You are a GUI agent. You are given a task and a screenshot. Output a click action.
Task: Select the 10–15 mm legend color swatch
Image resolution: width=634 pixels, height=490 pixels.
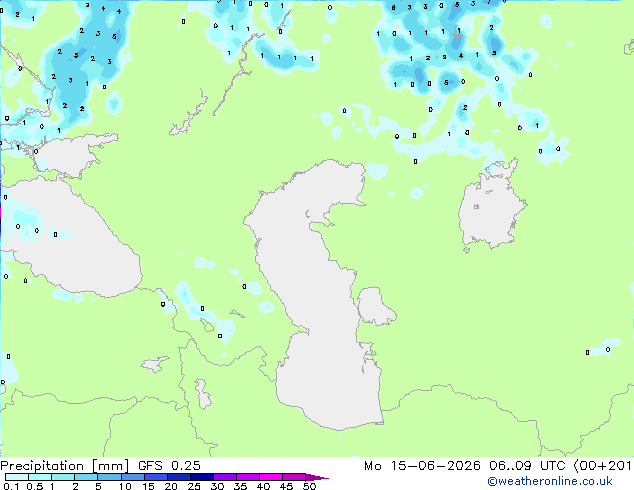tap(132, 477)
